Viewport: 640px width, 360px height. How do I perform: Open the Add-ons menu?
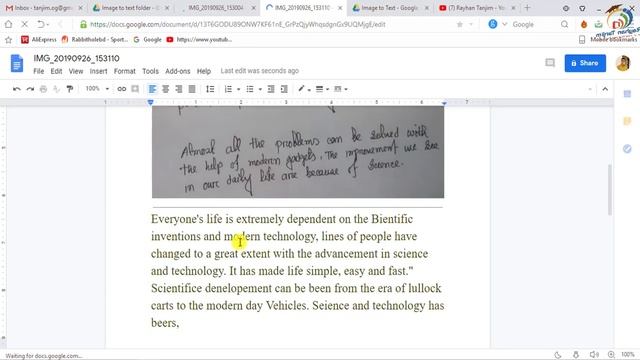point(178,71)
